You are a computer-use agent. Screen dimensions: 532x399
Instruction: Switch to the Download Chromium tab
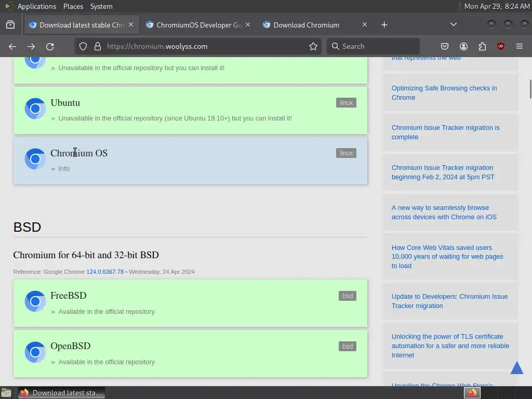[315, 25]
